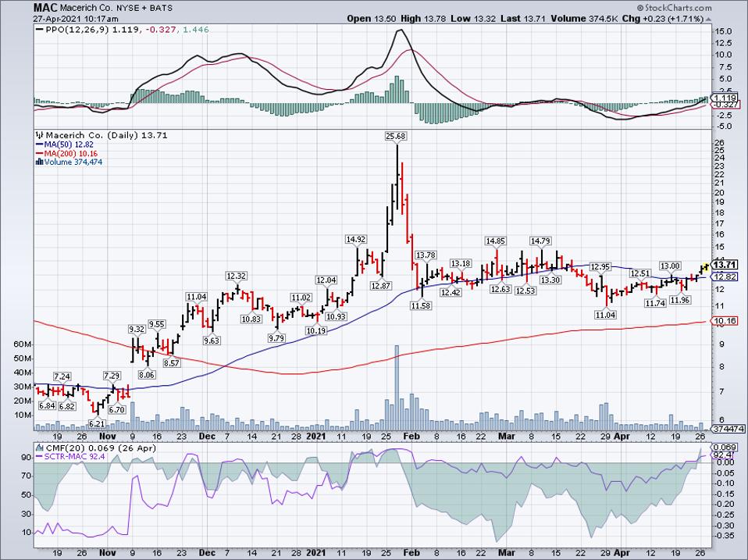Click the red line marker beside MA(200)

click(39, 153)
